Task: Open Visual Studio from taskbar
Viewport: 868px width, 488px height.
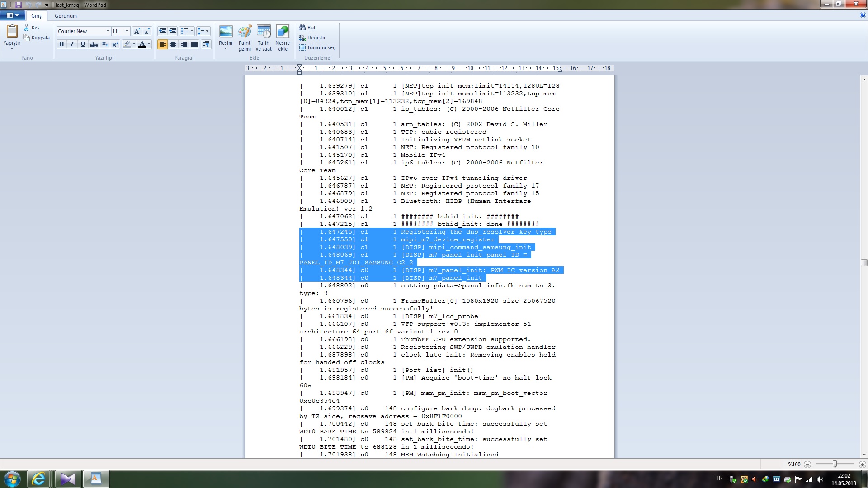Action: [68, 479]
